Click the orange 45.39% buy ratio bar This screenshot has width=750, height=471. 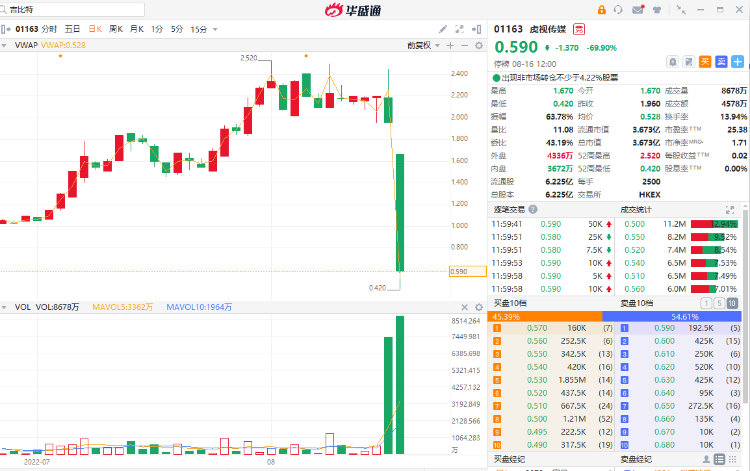pos(545,317)
